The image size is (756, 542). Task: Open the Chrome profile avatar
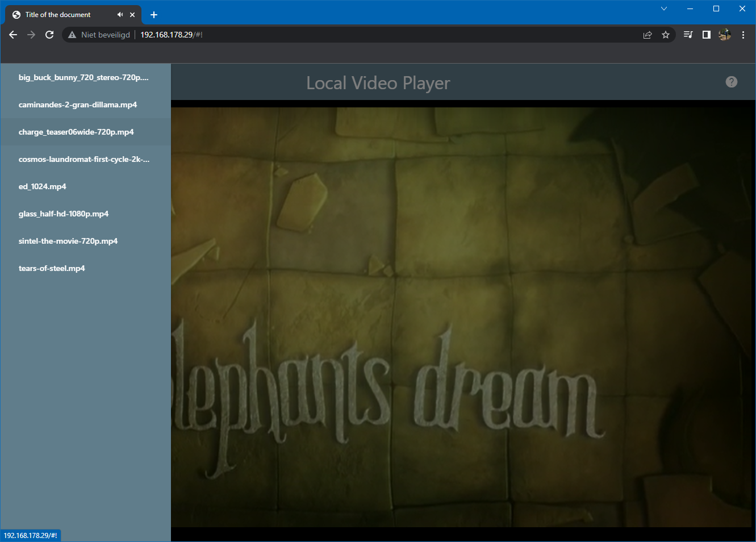tap(724, 35)
